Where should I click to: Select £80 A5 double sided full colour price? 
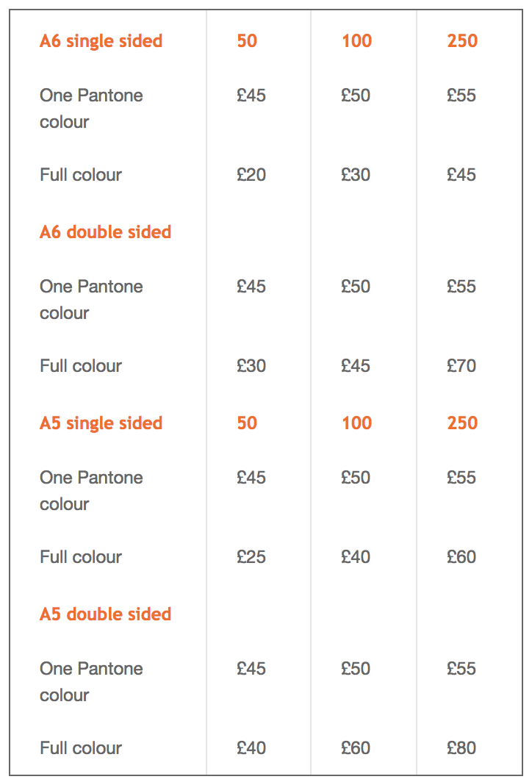pos(461,747)
